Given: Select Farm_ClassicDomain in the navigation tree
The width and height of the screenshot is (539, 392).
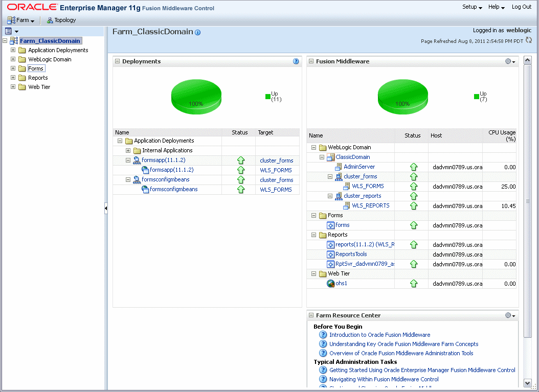Looking at the screenshot, I should tap(50, 41).
